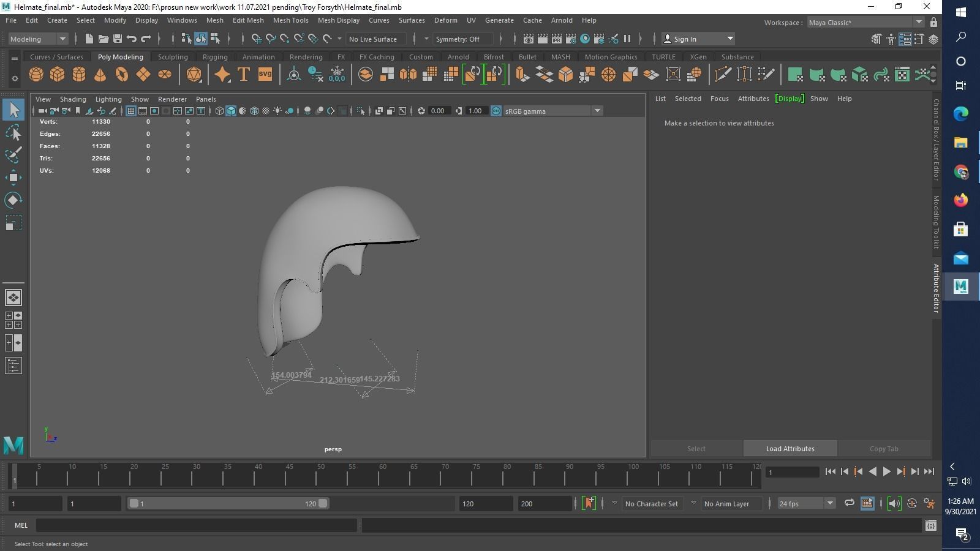Select the Paint Selection tool
This screenshot has height=551, width=980.
[13, 155]
